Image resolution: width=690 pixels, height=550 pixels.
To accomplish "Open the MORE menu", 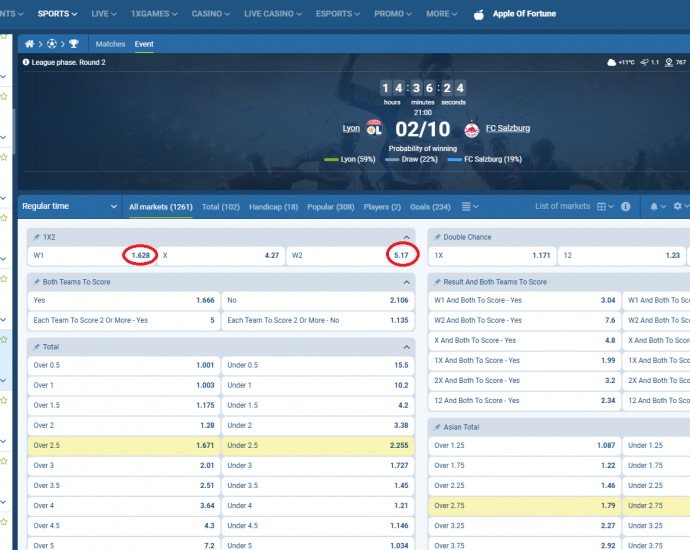I will click(x=441, y=14).
